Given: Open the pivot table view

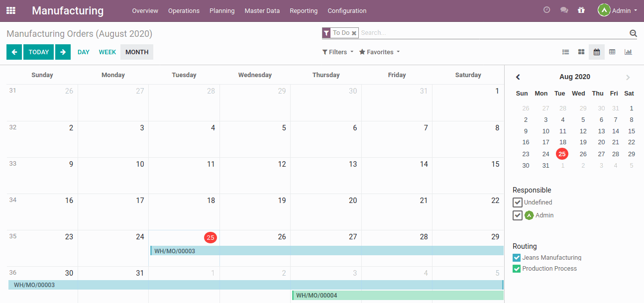Looking at the screenshot, I should pos(612,52).
